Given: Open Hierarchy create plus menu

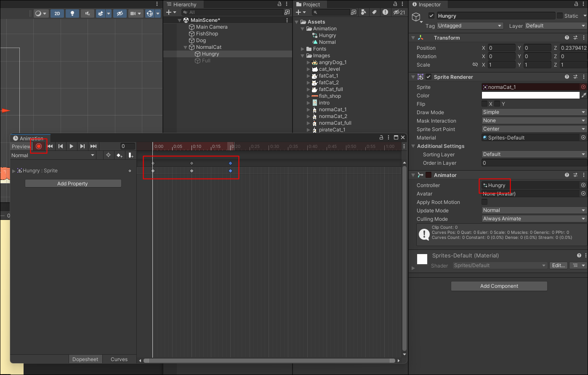Looking at the screenshot, I should (171, 12).
